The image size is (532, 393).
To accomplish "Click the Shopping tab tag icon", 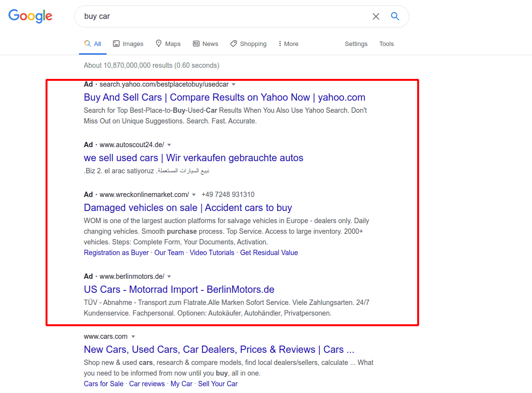I will (x=234, y=44).
